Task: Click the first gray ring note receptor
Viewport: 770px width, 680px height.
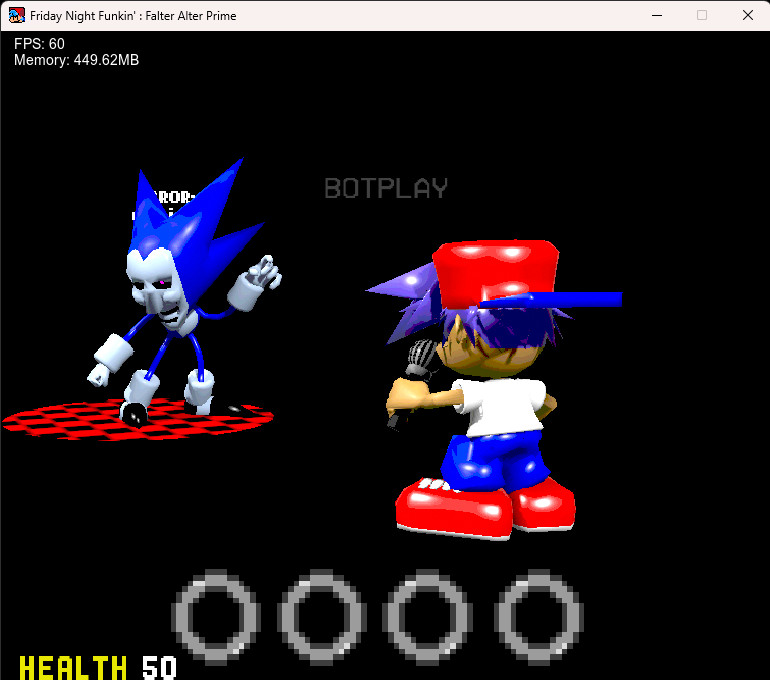Action: tap(216, 617)
